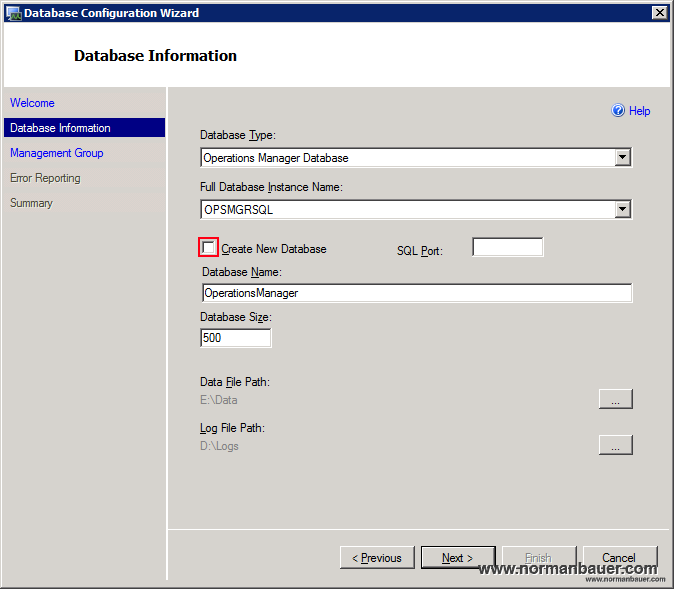The image size is (674, 589).
Task: Click the disabled Finish button
Action: coord(538,558)
